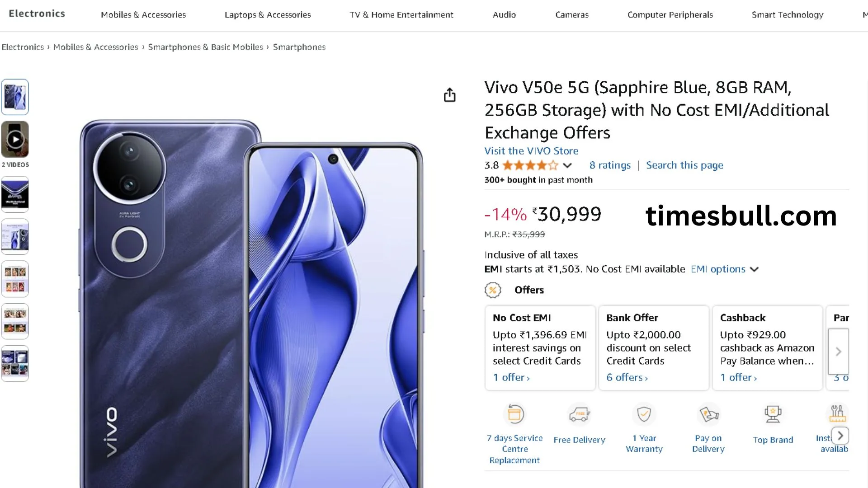Click the Free Delivery truck icon
868x488 pixels.
point(579,414)
